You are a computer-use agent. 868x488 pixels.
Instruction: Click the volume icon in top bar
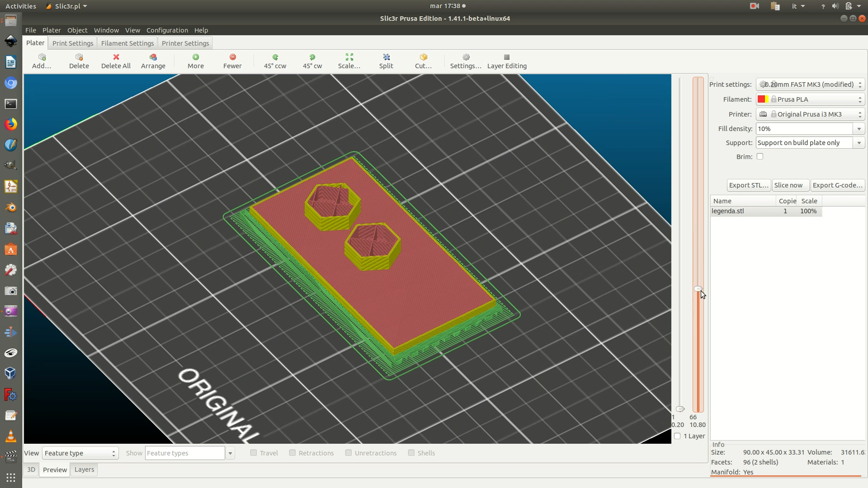[x=835, y=6]
